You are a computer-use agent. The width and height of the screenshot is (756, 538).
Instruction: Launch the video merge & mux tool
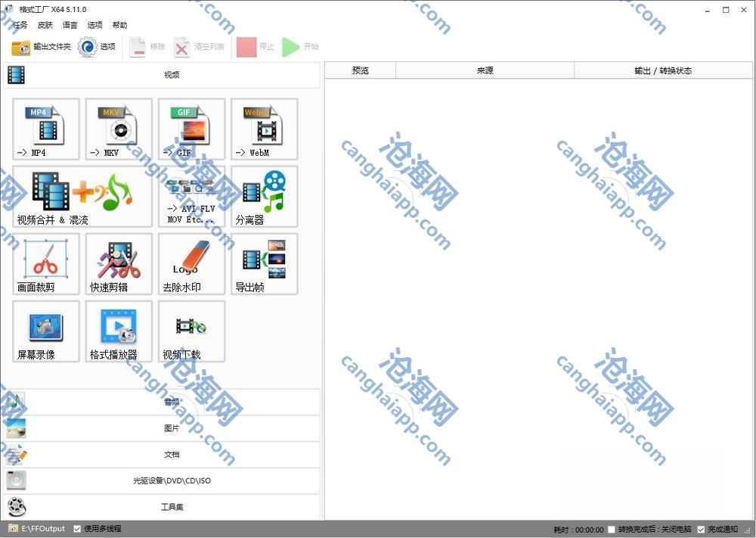tap(82, 197)
